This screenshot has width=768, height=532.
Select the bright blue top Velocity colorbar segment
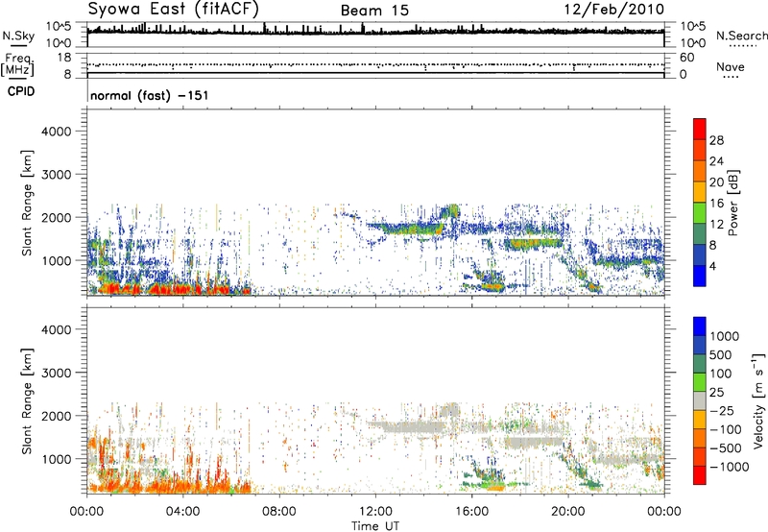pyautogui.click(x=700, y=326)
